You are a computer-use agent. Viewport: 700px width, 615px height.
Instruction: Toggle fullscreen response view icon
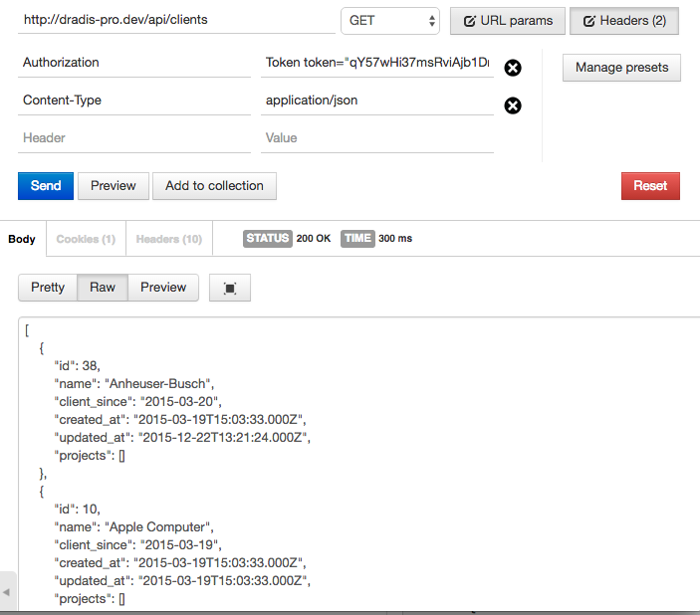pos(230,288)
